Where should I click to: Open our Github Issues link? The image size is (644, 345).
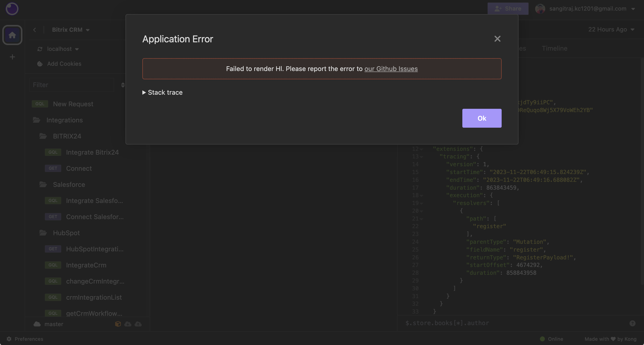(x=391, y=69)
